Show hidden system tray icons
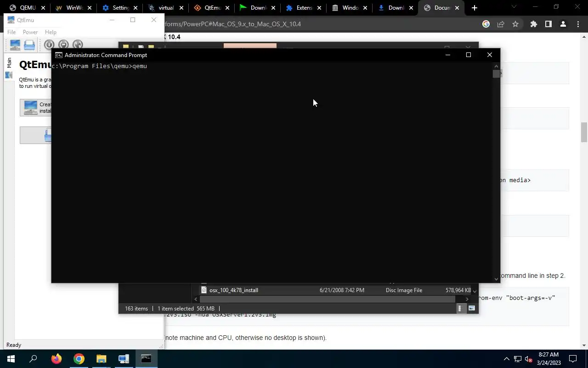588x368 pixels. 507,359
